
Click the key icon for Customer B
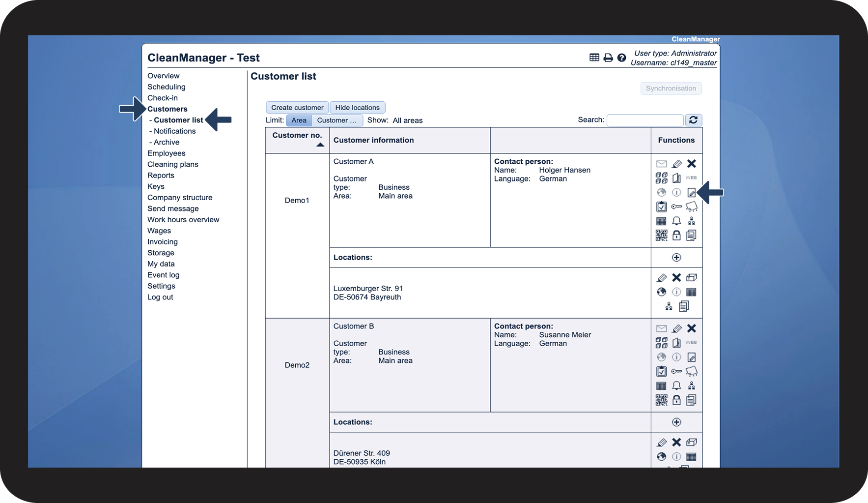(677, 371)
